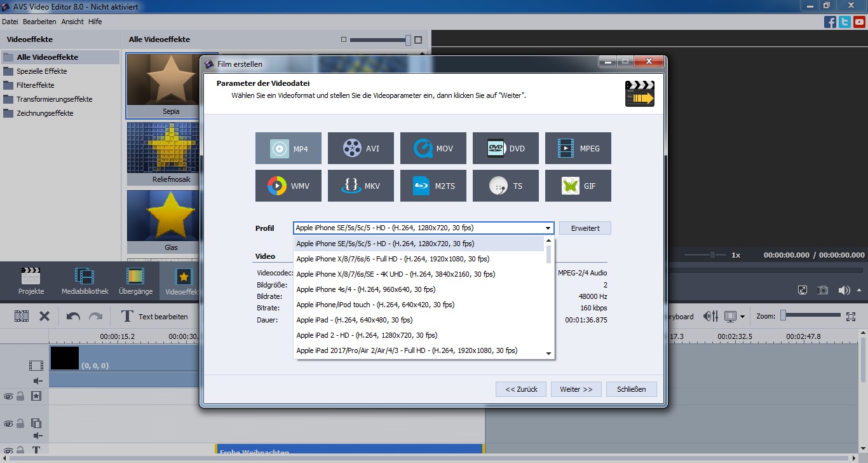This screenshot has width=868, height=463.
Task: Choose the MPEG format tile
Action: tap(578, 148)
